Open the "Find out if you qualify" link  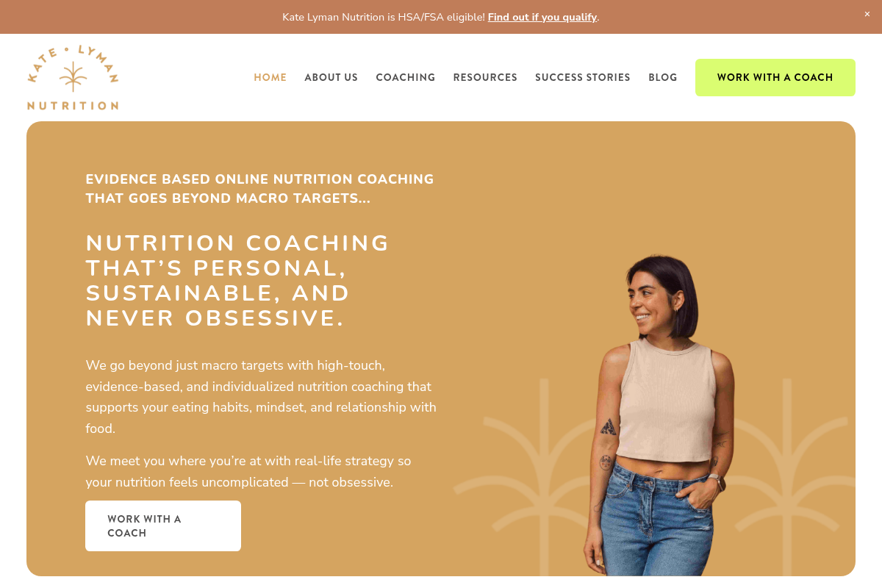[542, 17]
